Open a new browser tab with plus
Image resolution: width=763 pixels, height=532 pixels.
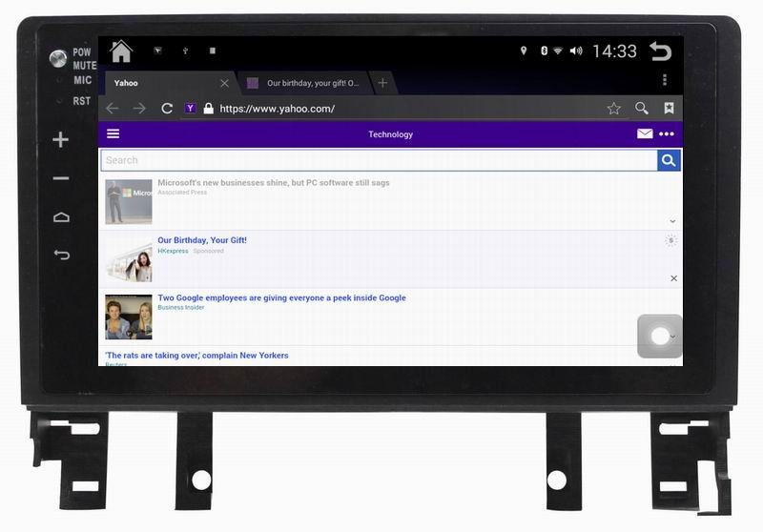(x=383, y=83)
